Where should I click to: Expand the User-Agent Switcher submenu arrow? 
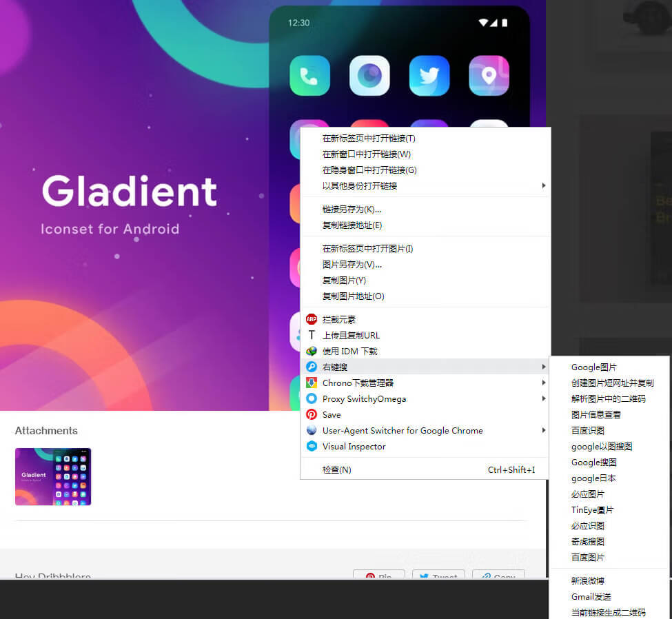pyautogui.click(x=543, y=430)
